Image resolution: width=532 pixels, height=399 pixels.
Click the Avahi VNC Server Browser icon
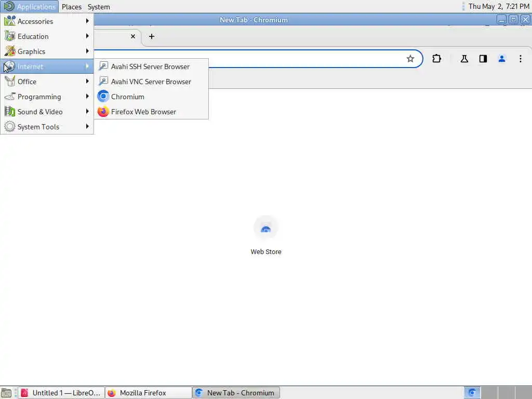103,81
